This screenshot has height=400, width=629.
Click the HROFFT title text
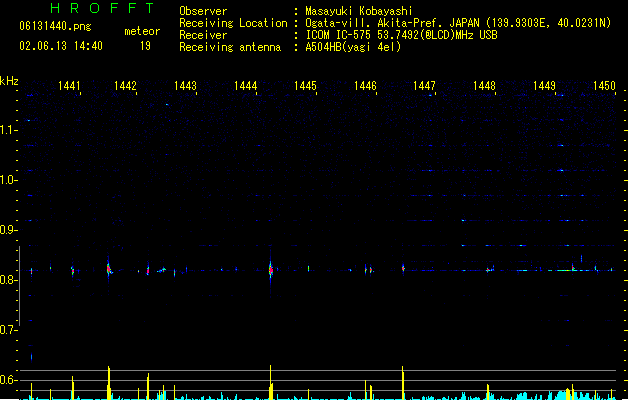point(103,8)
